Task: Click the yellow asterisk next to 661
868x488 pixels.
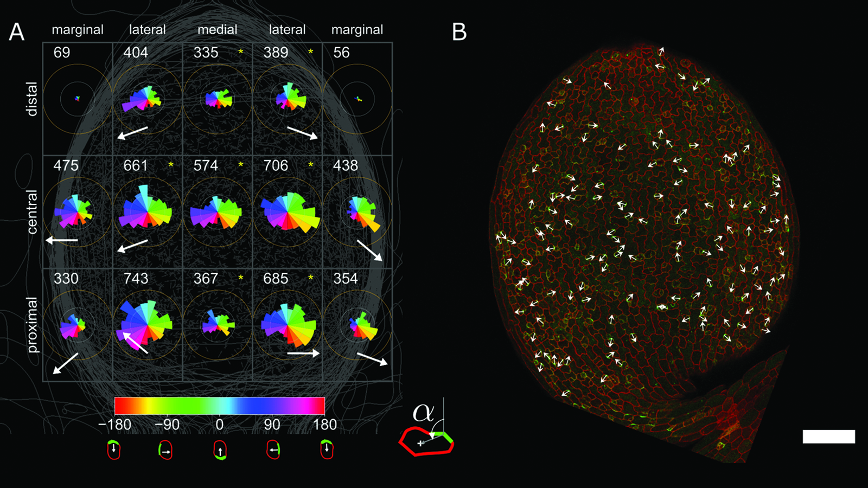Action: click(x=171, y=165)
